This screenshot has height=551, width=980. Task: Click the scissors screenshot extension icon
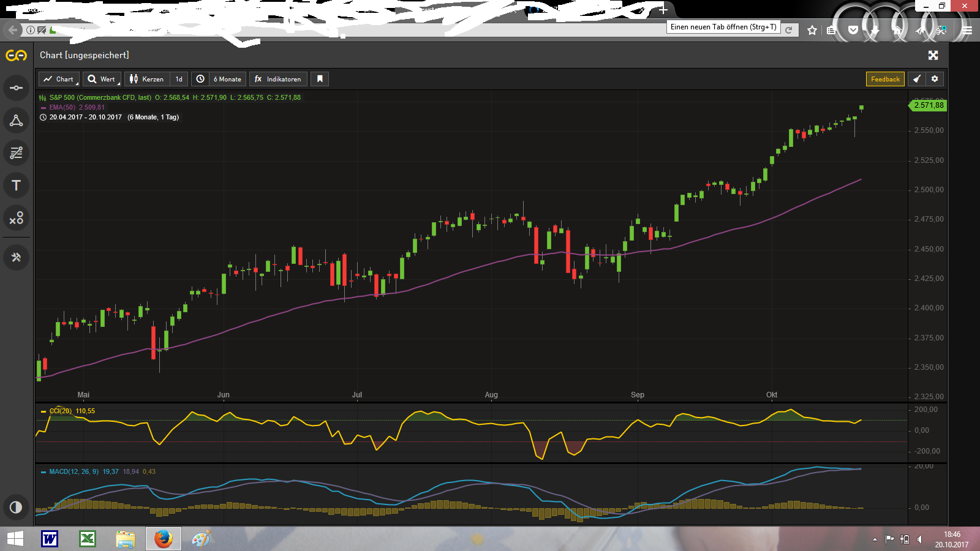[941, 30]
